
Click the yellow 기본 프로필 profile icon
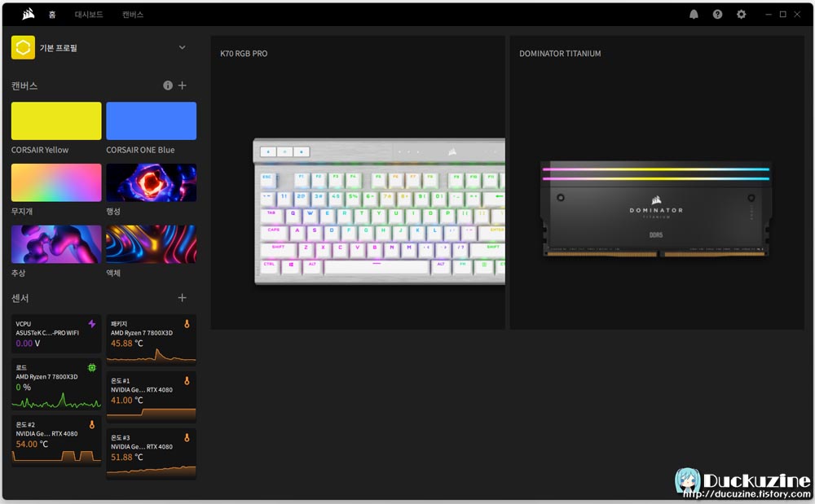pyautogui.click(x=23, y=48)
